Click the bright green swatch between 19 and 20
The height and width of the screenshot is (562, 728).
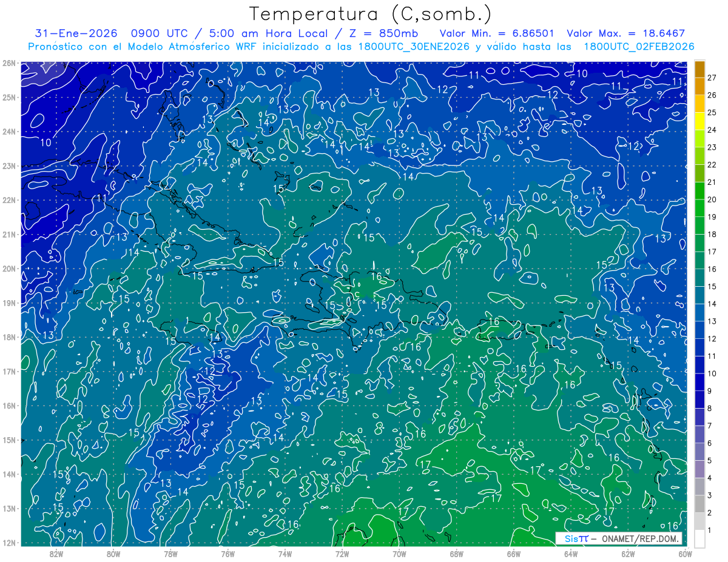coord(699,209)
